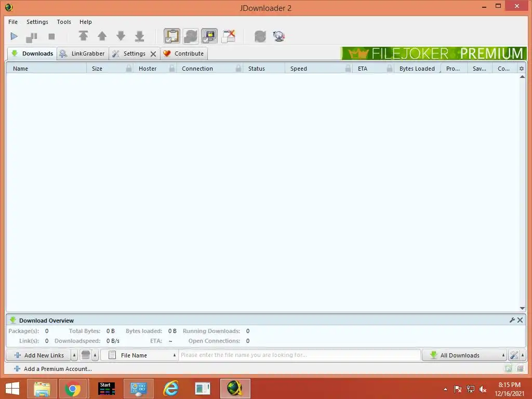This screenshot has width=532, height=399.
Task: Start all downloads with the play button
Action: tap(14, 36)
